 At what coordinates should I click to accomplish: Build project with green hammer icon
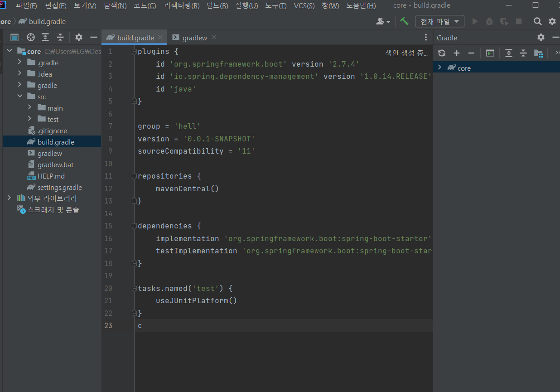(404, 21)
